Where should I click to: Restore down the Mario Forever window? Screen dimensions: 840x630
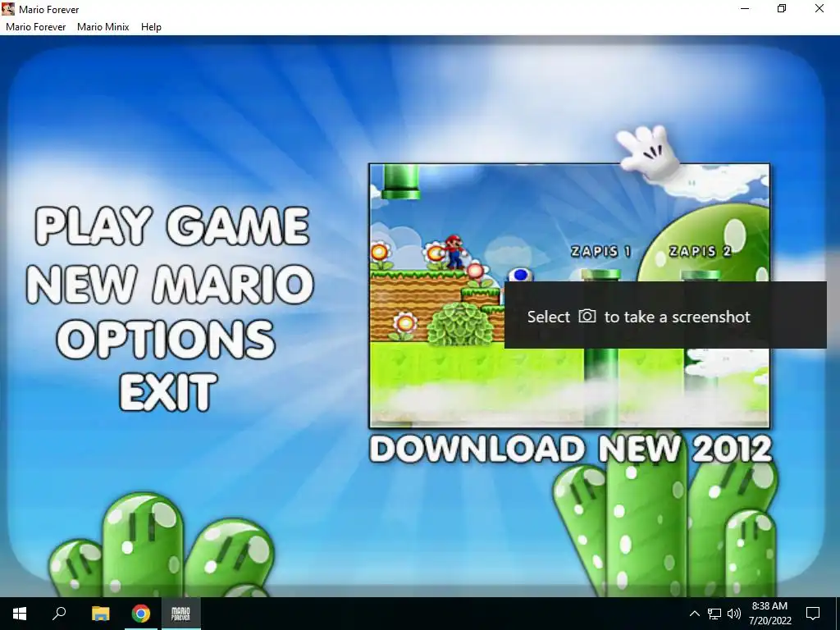coord(782,8)
